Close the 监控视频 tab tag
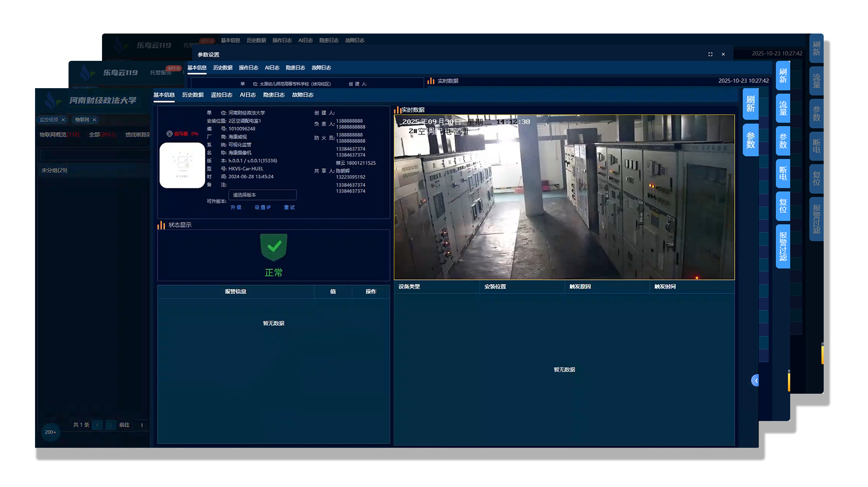Viewport: 868px width, 487px height. click(63, 120)
